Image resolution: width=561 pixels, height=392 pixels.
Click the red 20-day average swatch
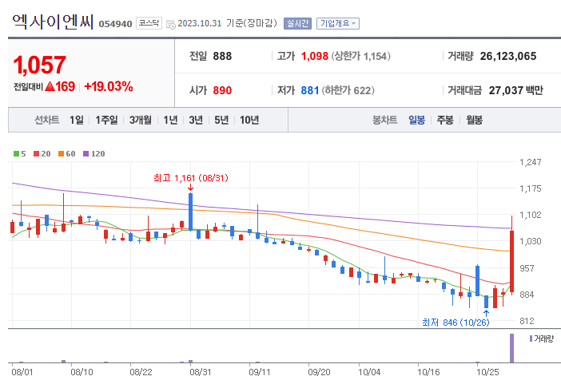click(36, 153)
